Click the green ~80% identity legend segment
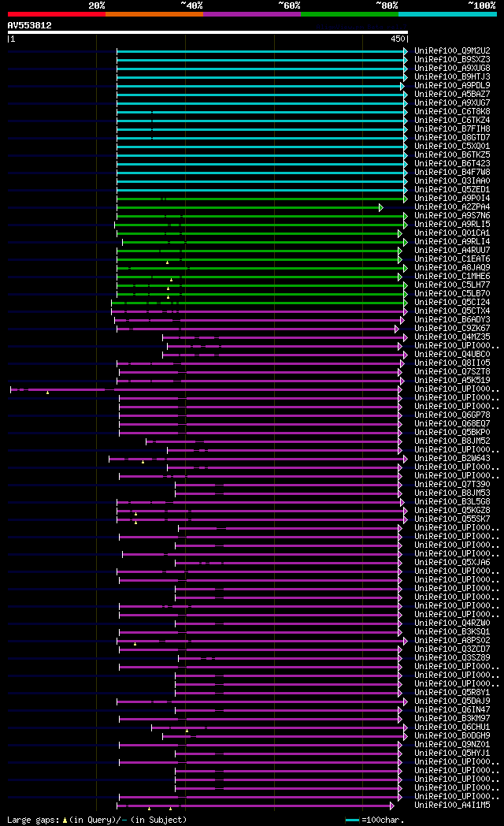 [350, 14]
